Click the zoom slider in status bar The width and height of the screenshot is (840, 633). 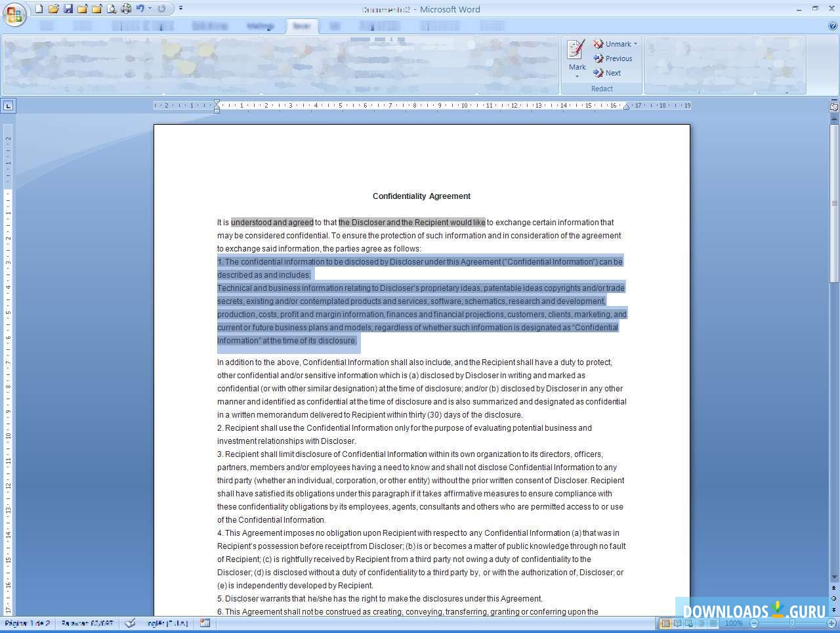point(791,623)
